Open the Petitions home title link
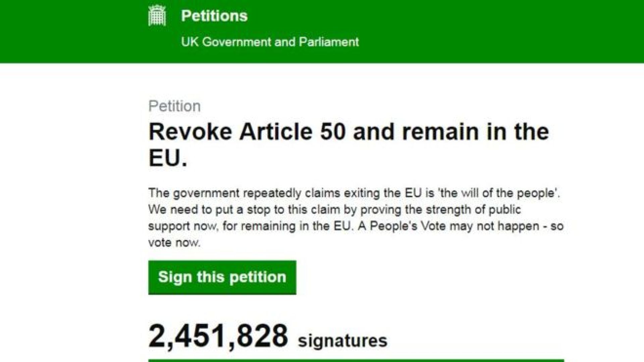Image resolution: width=644 pixels, height=362 pixels. click(x=214, y=16)
